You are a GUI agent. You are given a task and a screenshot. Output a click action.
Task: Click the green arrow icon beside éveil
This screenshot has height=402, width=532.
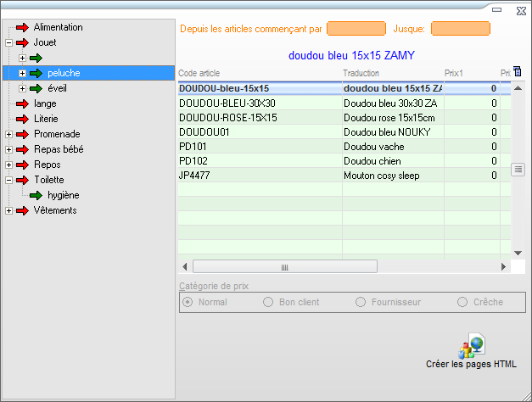click(x=36, y=88)
